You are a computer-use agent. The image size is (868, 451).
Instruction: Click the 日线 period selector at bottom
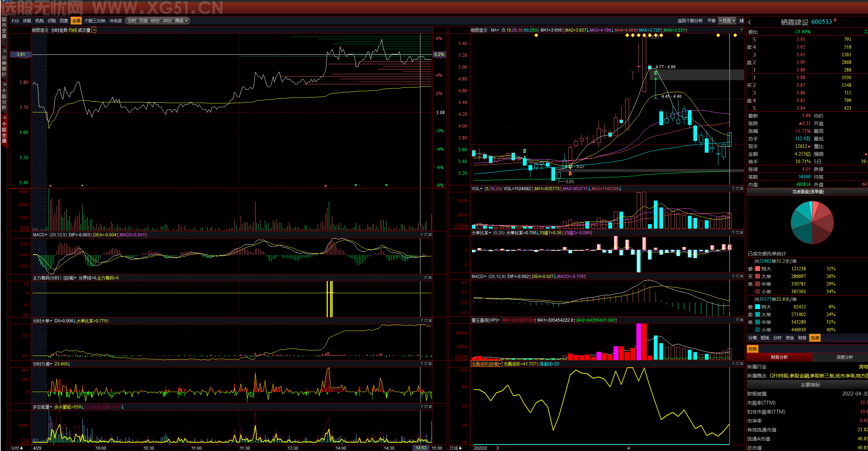456,448
